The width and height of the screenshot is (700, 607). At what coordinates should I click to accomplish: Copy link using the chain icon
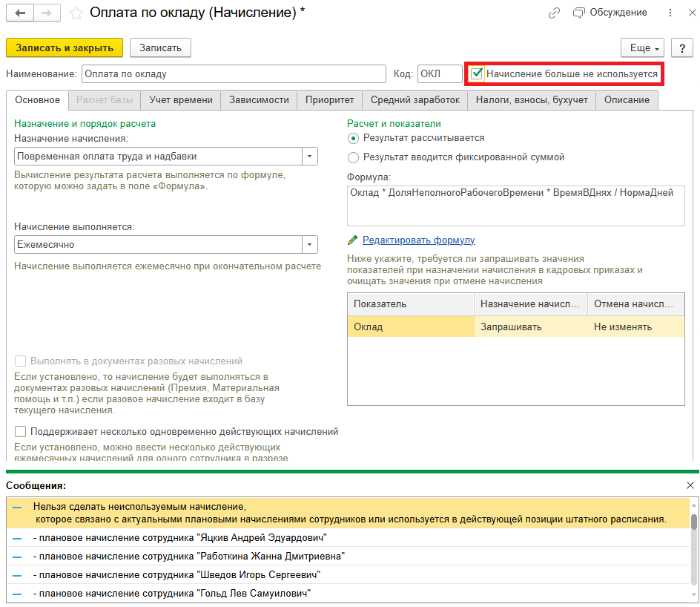point(554,13)
